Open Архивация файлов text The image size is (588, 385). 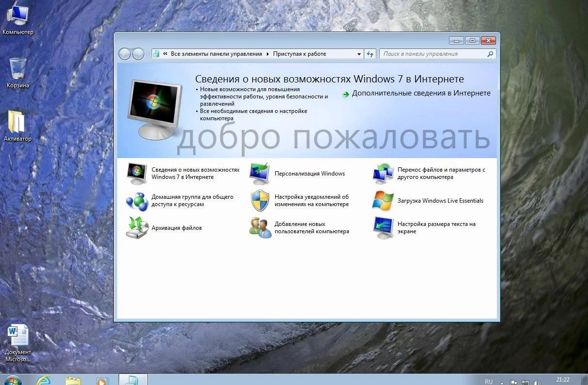(176, 228)
